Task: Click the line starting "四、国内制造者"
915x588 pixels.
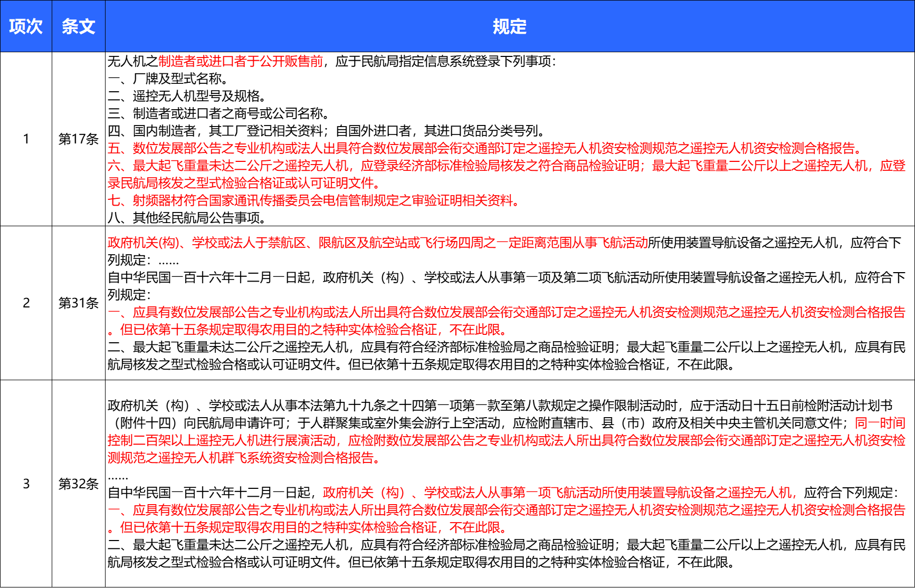Action: click(x=326, y=131)
